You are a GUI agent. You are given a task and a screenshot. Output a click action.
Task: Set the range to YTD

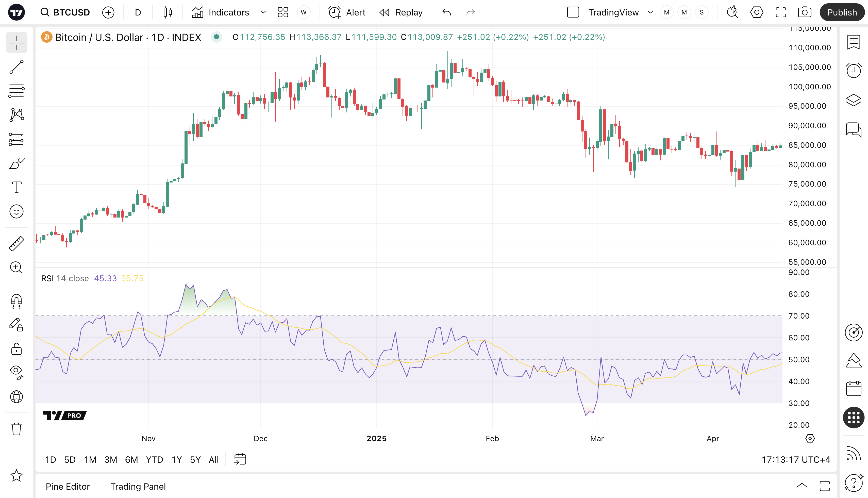pyautogui.click(x=154, y=460)
